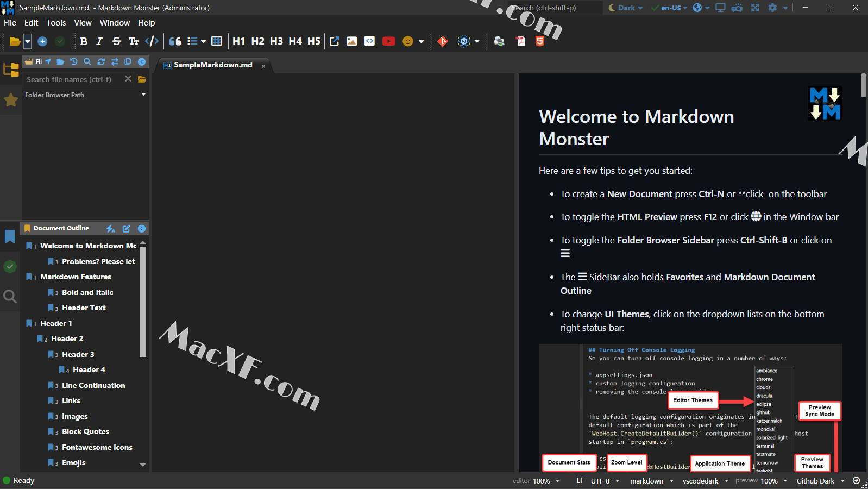Open the vscodedark editor theme dropdown

[x=705, y=481]
